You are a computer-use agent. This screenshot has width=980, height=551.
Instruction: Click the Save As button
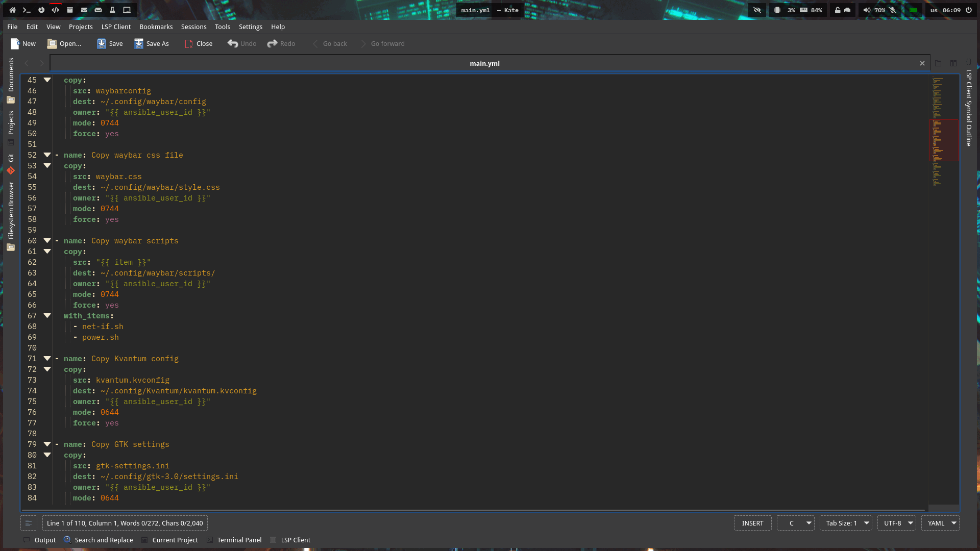point(151,43)
